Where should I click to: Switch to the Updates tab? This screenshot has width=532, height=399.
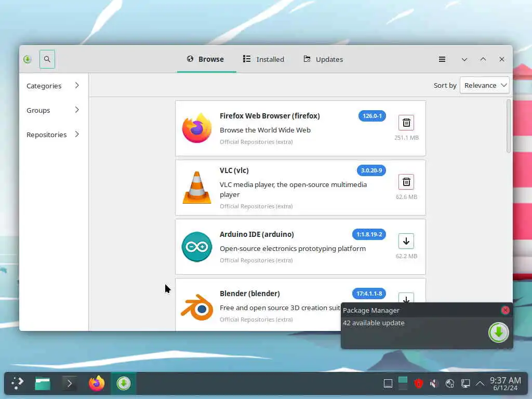pyautogui.click(x=323, y=59)
